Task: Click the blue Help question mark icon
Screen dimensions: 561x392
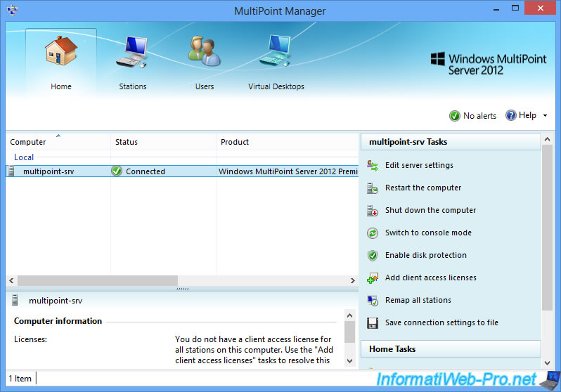Action: tap(511, 115)
